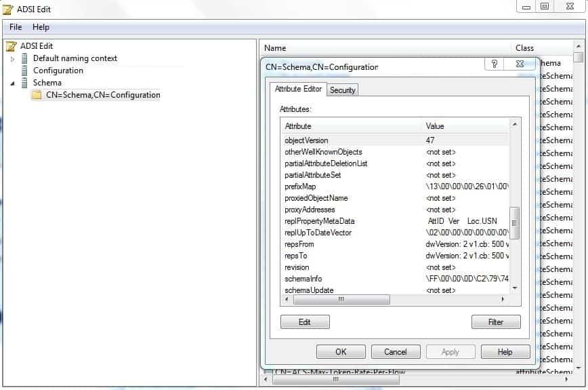Image resolution: width=588 pixels, height=390 pixels.
Task: Click the attribute list vertical scrollbar thumb
Action: point(515,222)
